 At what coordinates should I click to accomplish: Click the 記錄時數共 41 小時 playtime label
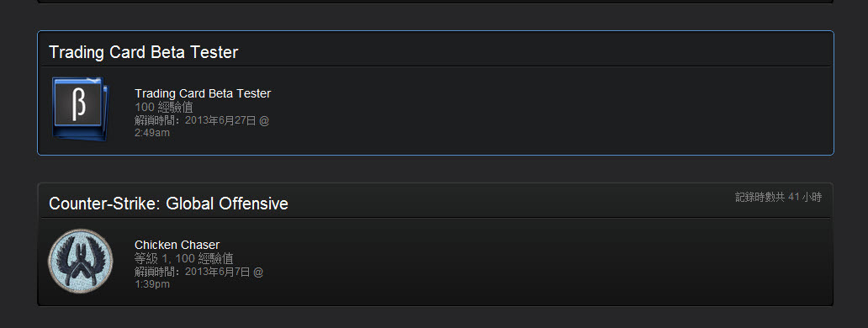[x=778, y=197]
